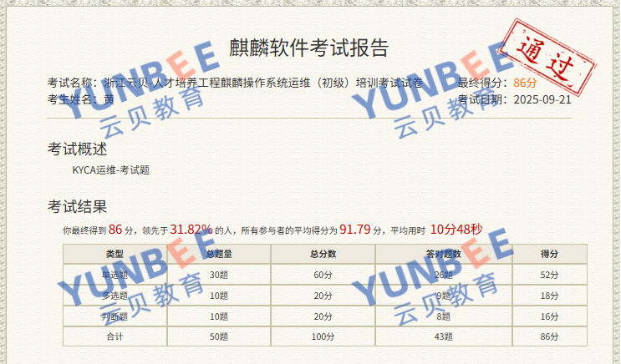The image size is (621, 364).
Task: Select the 多选题 row's 18分 cell
Action: (x=549, y=296)
